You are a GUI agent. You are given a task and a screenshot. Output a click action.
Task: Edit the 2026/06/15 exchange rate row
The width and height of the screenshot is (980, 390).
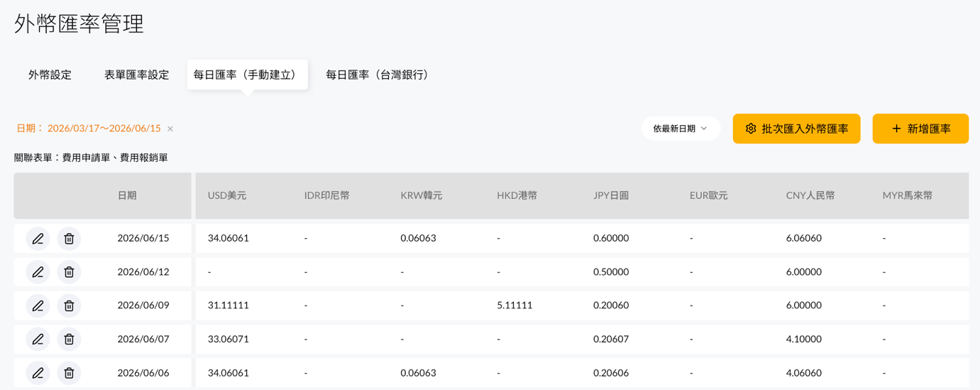pyautogui.click(x=38, y=239)
